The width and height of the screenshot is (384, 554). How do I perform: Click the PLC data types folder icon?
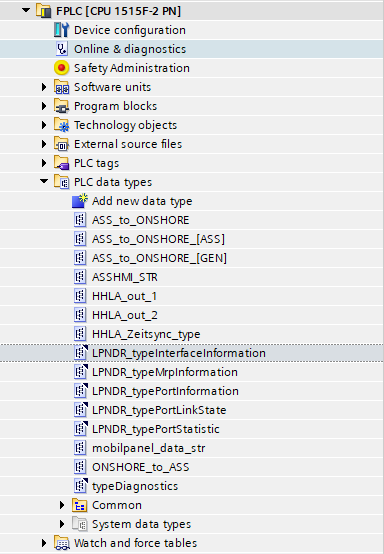(x=61, y=182)
